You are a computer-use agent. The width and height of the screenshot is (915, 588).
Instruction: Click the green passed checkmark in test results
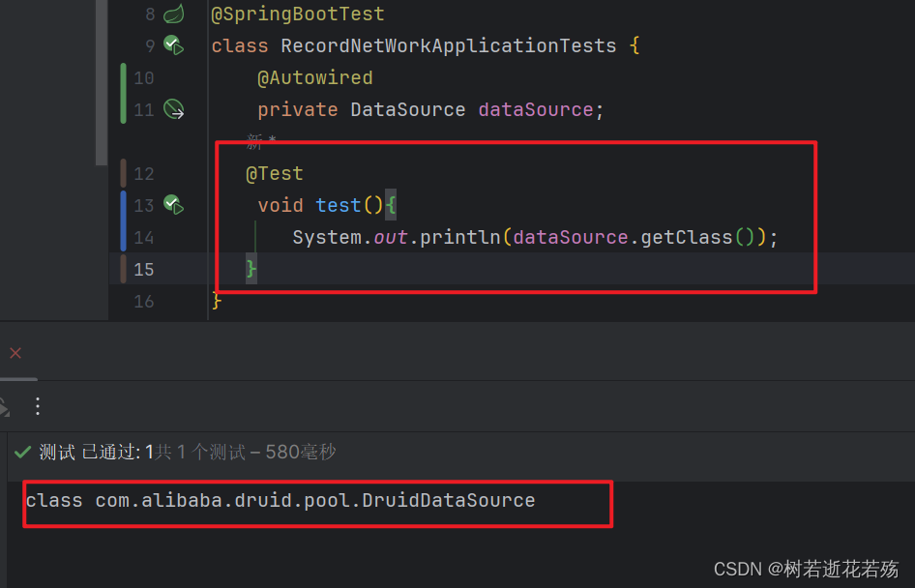[20, 452]
